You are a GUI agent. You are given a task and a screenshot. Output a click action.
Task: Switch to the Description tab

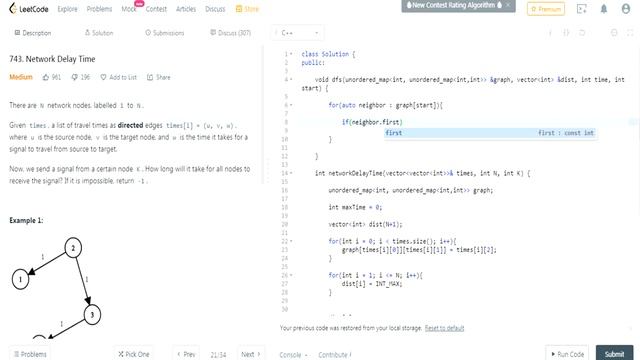click(x=33, y=33)
